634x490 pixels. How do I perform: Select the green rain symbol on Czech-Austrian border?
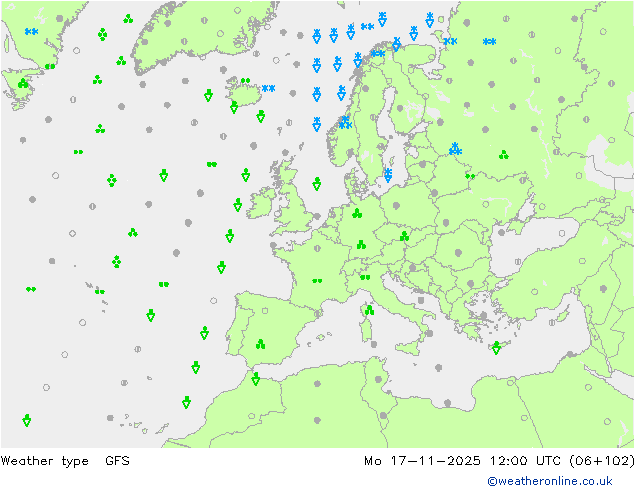coord(404,236)
